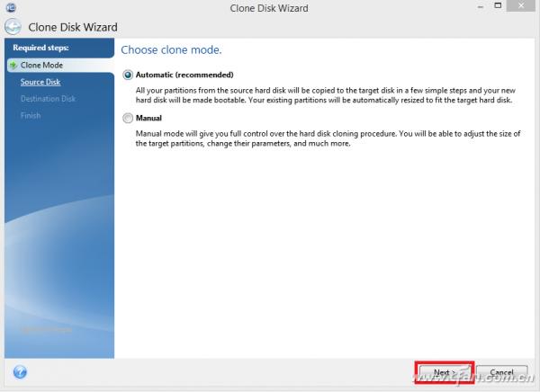Screen dimensions: 540x392
Task: Click the app icon in title bar
Action: point(11,7)
